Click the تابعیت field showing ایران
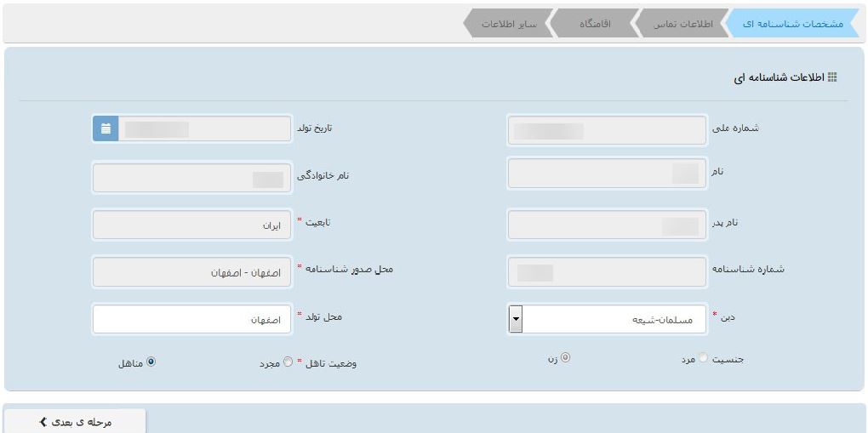Viewport: 868px width, 433px height. (191, 225)
